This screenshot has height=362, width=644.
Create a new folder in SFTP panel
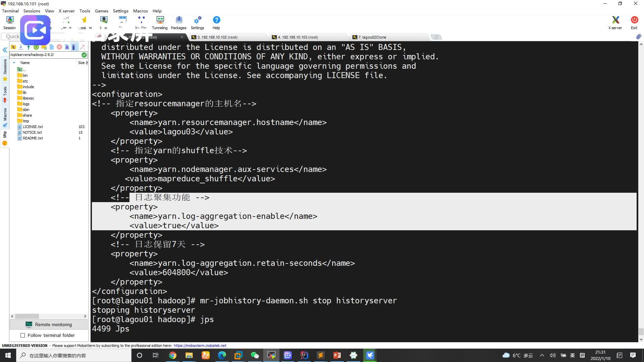[44, 47]
